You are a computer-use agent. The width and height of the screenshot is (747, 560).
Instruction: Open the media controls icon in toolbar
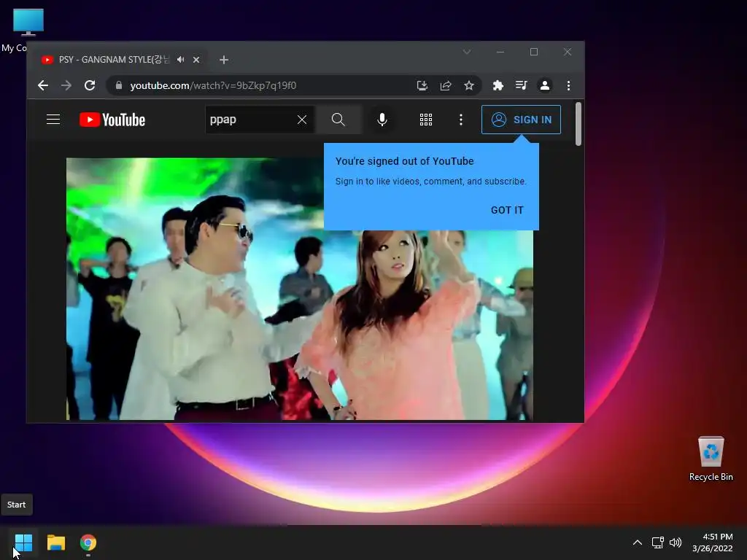[521, 85]
